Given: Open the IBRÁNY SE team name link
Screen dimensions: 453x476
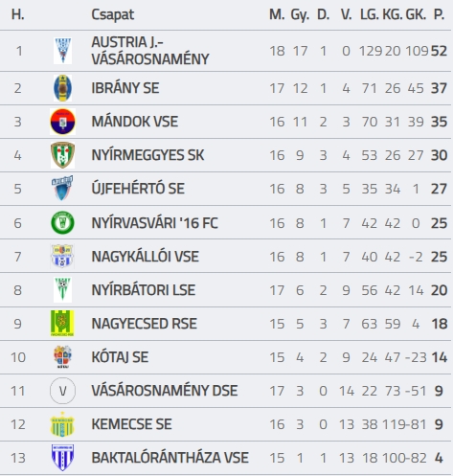Looking at the screenshot, I should coord(125,88).
